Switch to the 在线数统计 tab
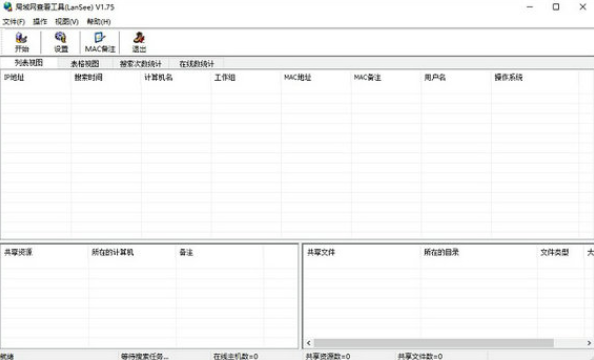The height and width of the screenshot is (360, 594). [197, 63]
